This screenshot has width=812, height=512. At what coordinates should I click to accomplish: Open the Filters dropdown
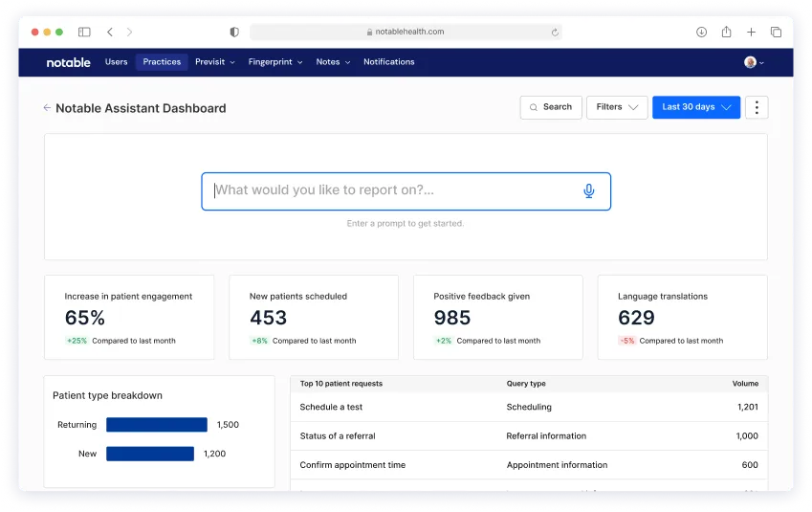[x=617, y=107]
